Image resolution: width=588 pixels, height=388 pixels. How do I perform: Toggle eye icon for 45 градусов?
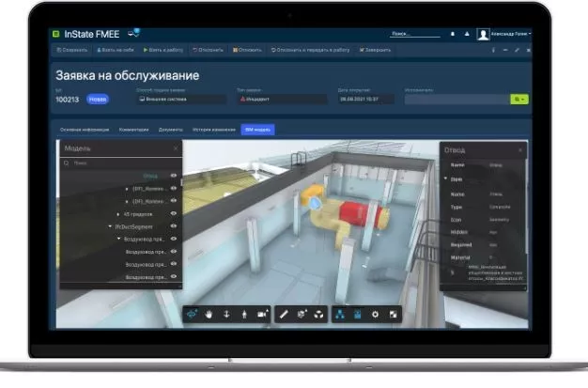174,214
